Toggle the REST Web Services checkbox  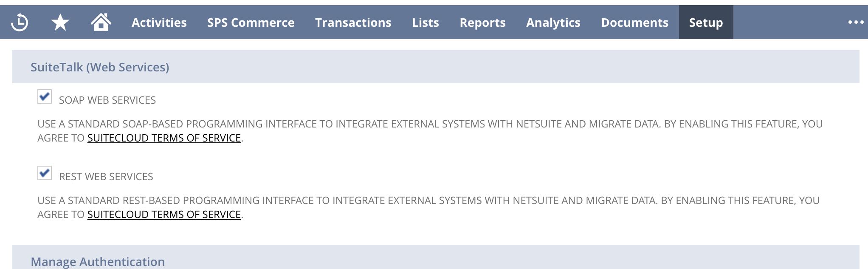click(45, 173)
